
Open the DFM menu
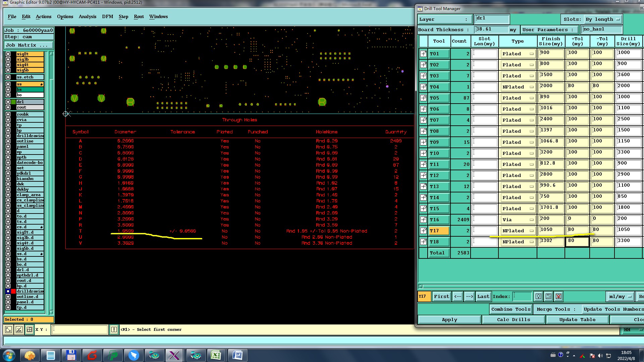tap(108, 16)
